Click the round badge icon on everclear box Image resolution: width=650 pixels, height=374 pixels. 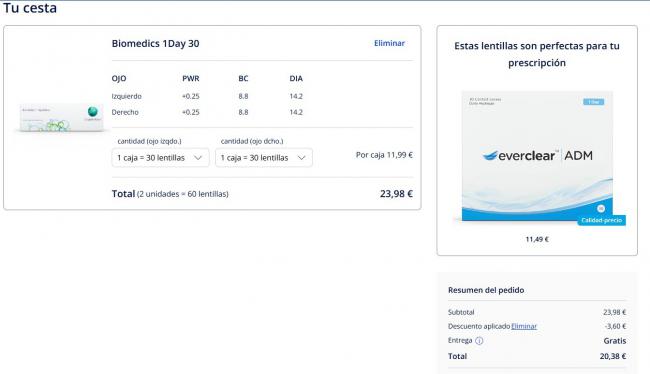(x=601, y=209)
